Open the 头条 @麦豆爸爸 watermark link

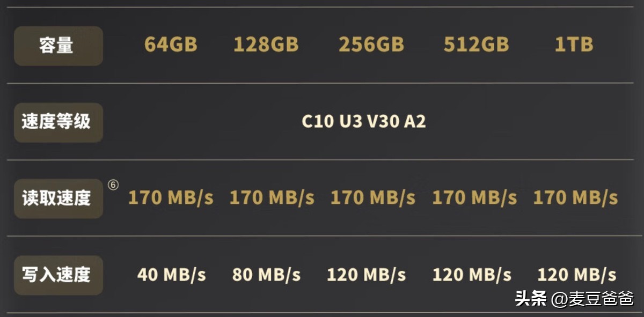574,298
